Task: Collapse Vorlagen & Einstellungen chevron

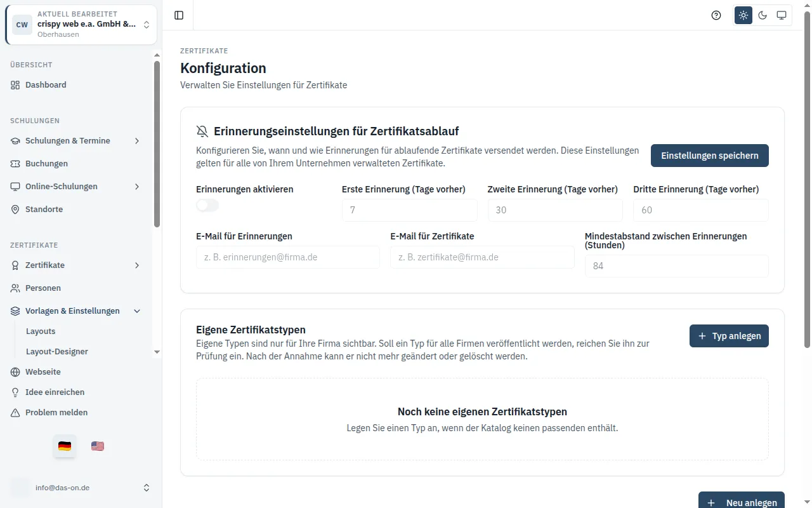Action: point(137,311)
